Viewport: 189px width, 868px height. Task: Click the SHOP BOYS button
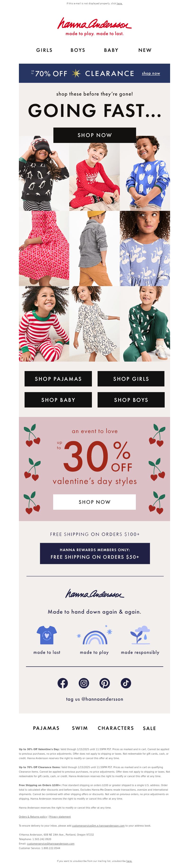[131, 400]
